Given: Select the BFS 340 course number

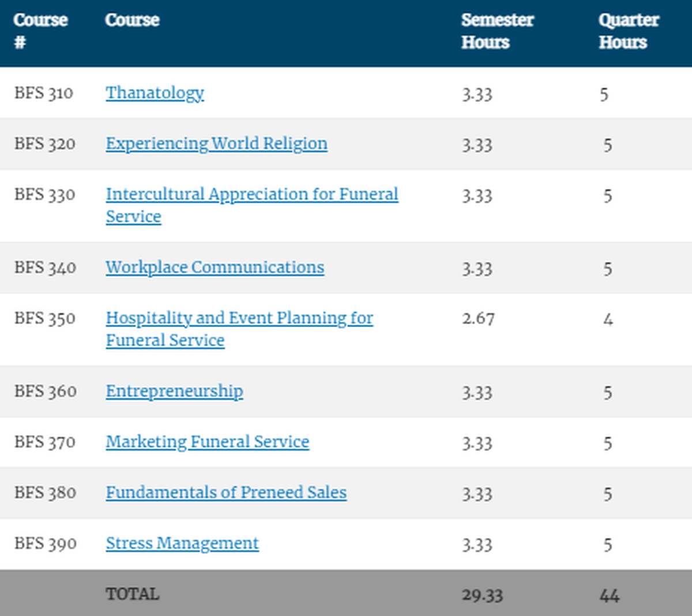Looking at the screenshot, I should coord(45,268).
